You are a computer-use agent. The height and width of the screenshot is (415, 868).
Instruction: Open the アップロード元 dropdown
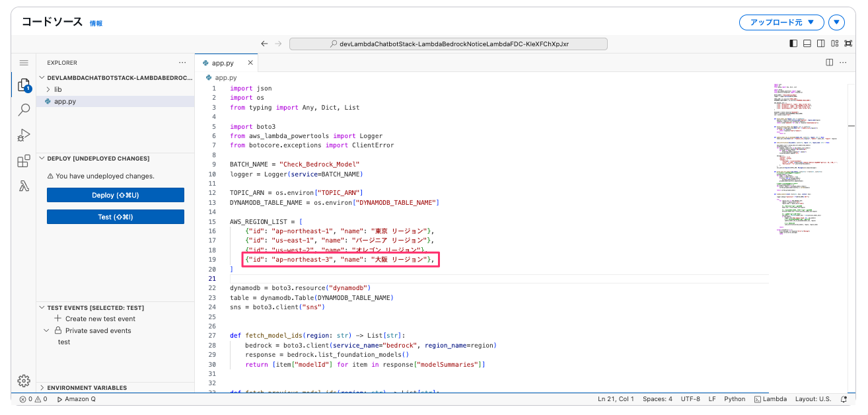(x=781, y=22)
